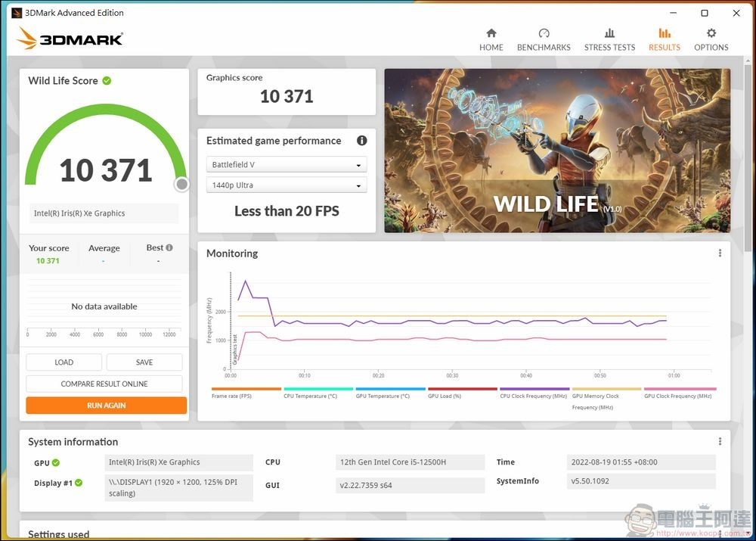Switch to the Results tab

(x=665, y=39)
